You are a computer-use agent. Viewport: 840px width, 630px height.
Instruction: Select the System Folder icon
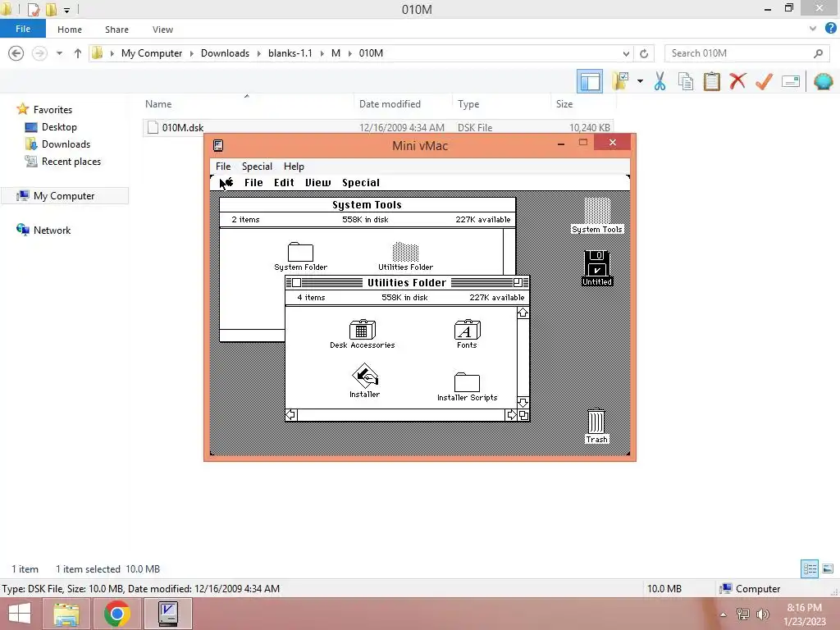point(300,251)
